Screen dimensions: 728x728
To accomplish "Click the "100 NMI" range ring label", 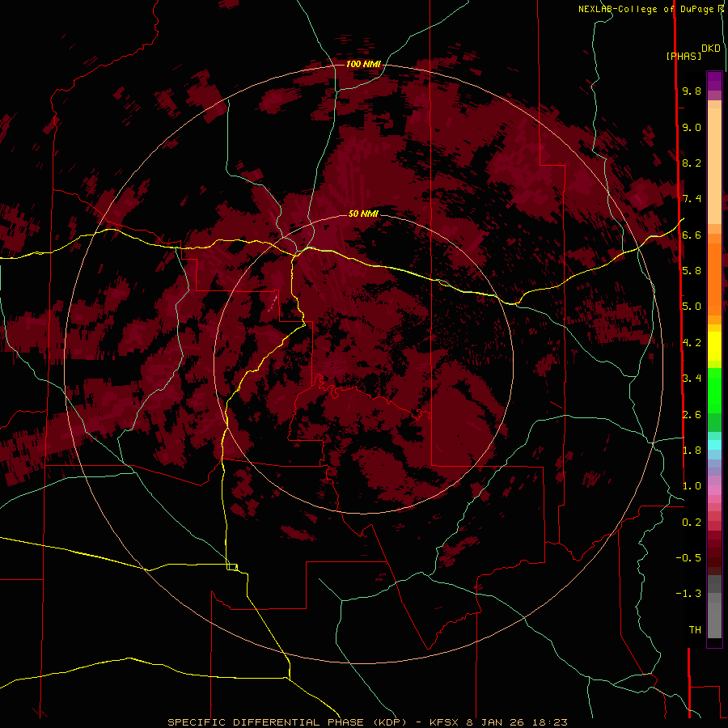I will point(363,64).
